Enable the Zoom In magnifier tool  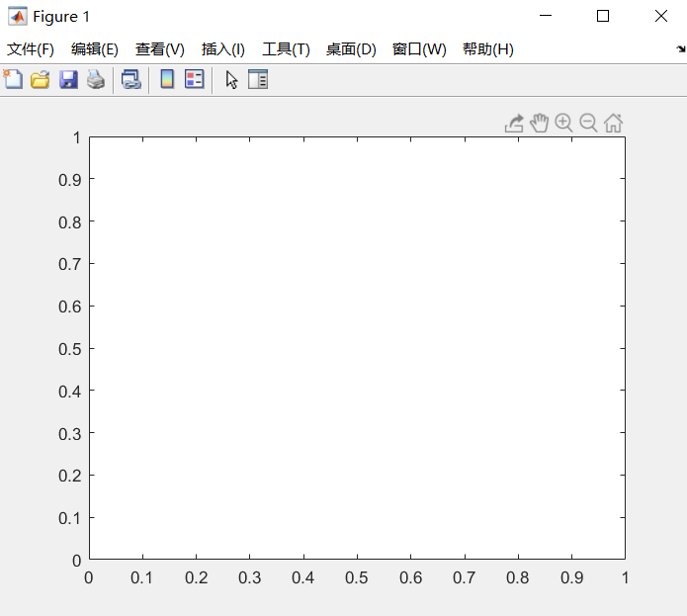(x=563, y=123)
